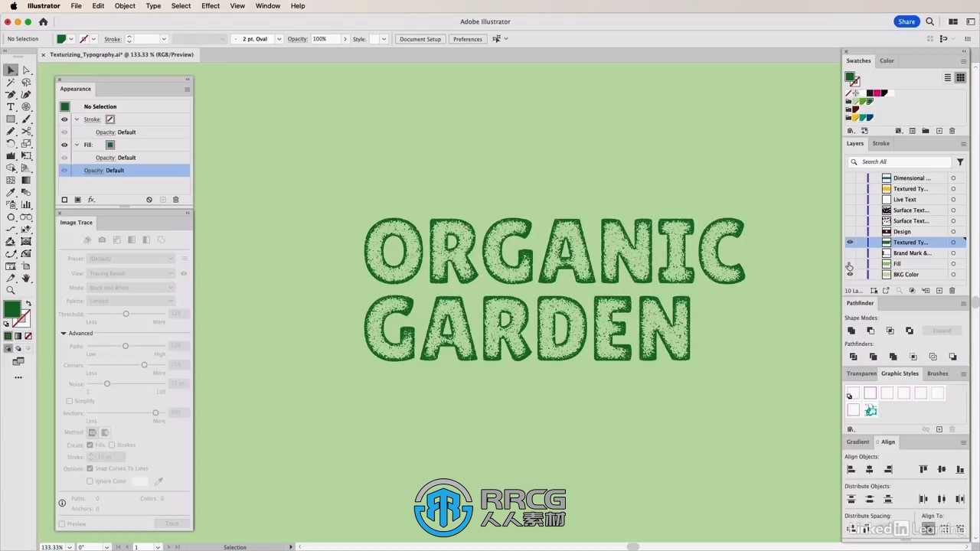The width and height of the screenshot is (980, 551).
Task: Click Horizontal Align Left icon
Action: pos(851,469)
